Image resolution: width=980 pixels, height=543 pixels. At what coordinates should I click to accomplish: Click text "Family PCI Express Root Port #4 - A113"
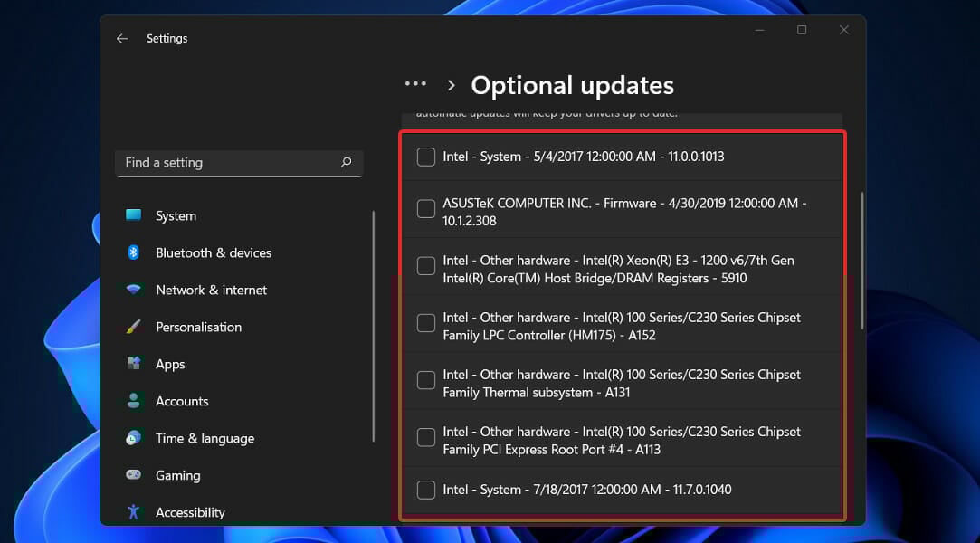coord(551,450)
